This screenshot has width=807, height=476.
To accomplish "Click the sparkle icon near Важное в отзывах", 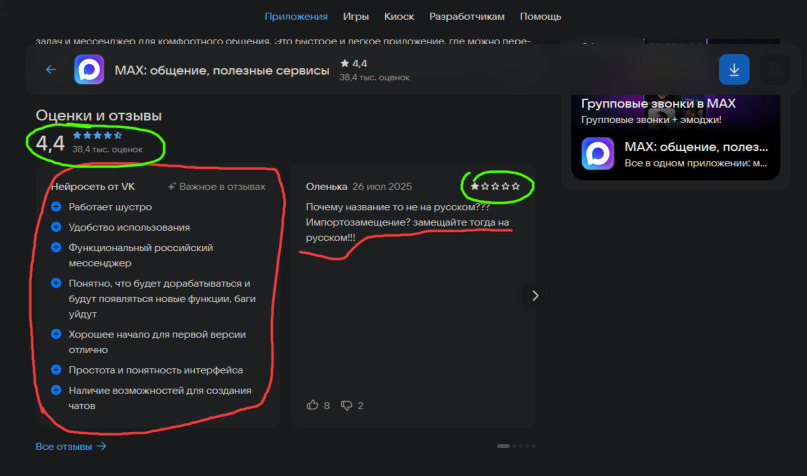I will (x=172, y=186).
